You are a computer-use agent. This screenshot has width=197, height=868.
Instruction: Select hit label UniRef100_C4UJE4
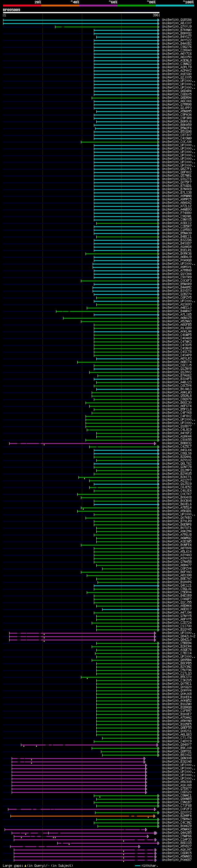point(177,490)
